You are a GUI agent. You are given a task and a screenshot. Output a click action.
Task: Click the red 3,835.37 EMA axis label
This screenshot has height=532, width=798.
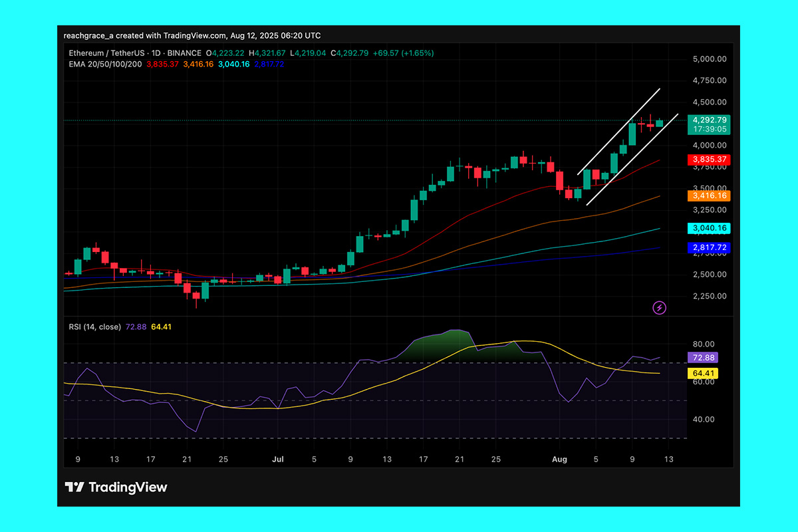pyautogui.click(x=709, y=160)
